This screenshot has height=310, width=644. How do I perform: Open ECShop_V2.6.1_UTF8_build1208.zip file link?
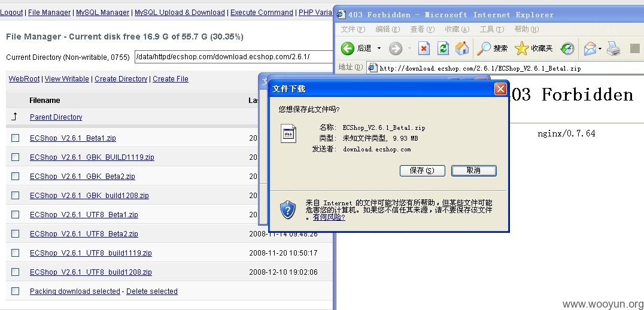pos(91,272)
